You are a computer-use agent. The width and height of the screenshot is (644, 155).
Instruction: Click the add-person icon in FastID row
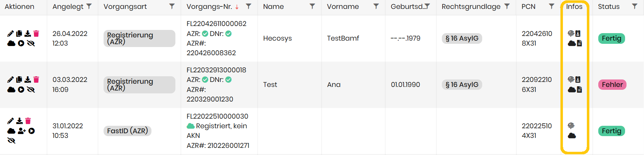(x=22, y=131)
